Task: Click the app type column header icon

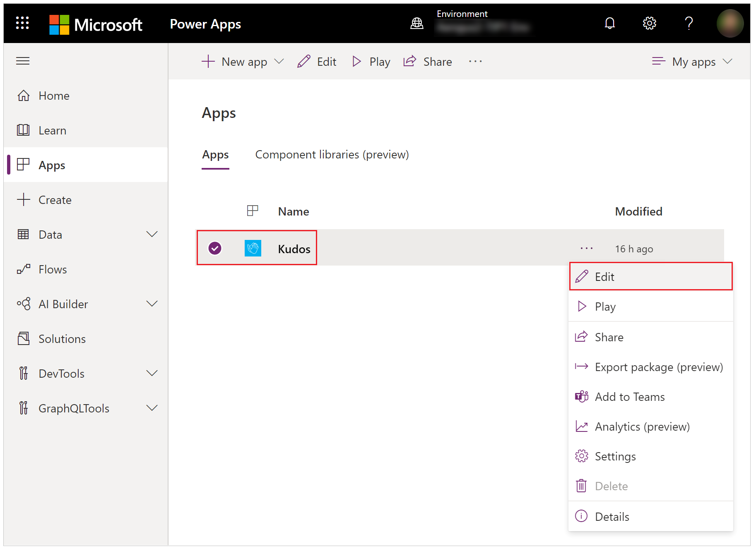Action: [253, 211]
